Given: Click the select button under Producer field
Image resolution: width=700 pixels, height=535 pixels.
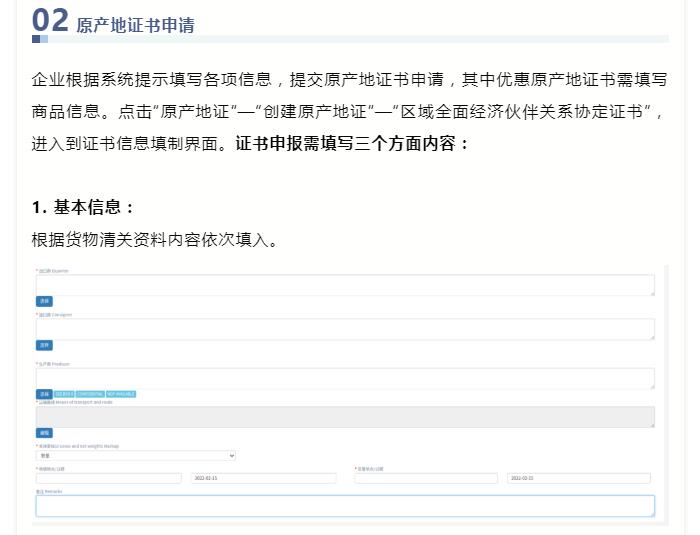Looking at the screenshot, I should tap(44, 394).
